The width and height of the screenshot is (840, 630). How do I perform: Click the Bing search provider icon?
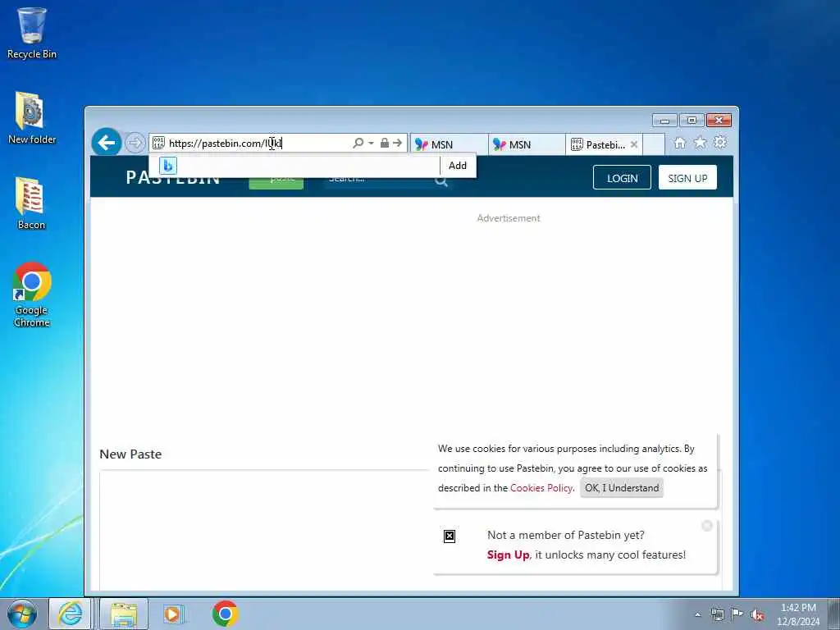[x=167, y=166]
